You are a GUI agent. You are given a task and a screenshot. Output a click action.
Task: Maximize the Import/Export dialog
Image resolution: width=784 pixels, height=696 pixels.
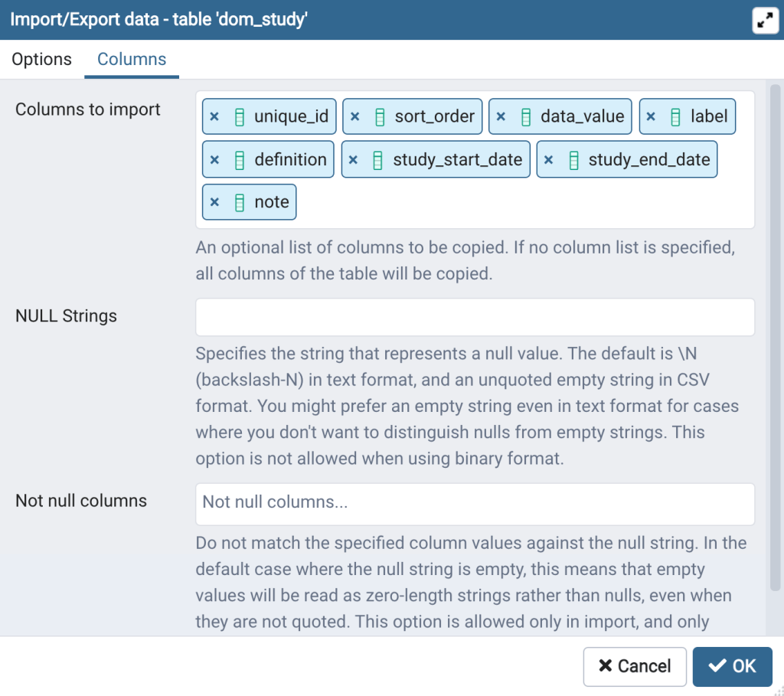click(765, 21)
